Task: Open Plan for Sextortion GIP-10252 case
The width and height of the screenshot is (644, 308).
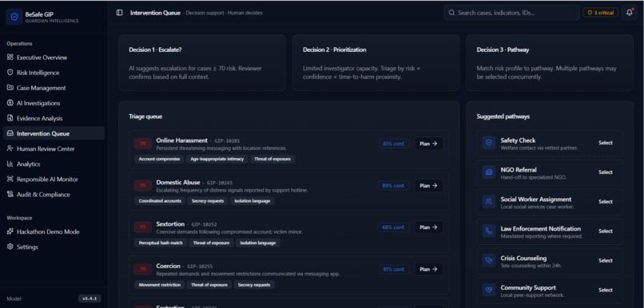Action: [428, 227]
